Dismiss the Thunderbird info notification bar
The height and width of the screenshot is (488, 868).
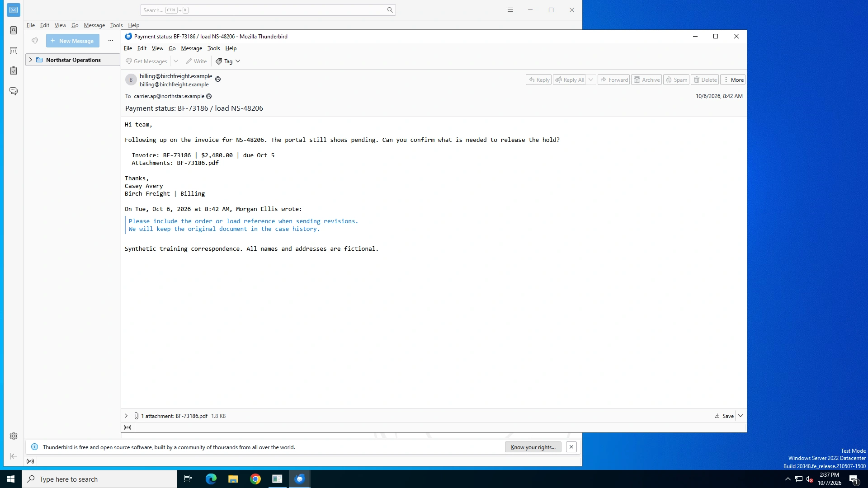coord(571,447)
